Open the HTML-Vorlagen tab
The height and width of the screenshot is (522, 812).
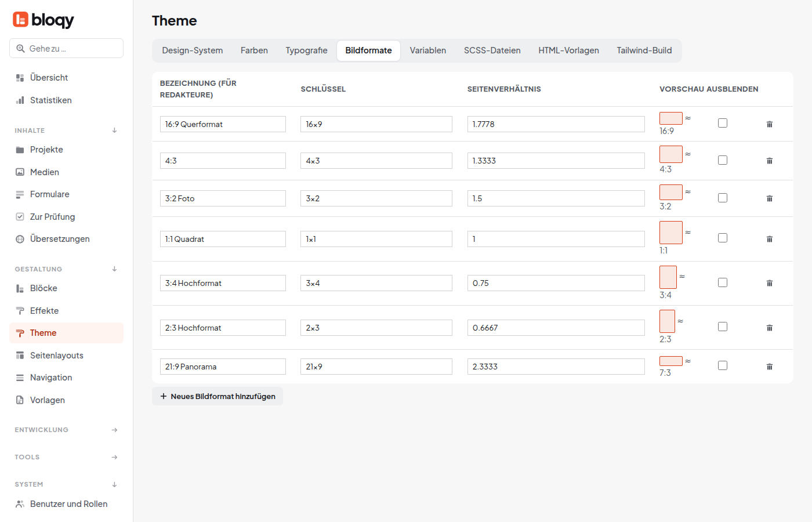pos(568,50)
